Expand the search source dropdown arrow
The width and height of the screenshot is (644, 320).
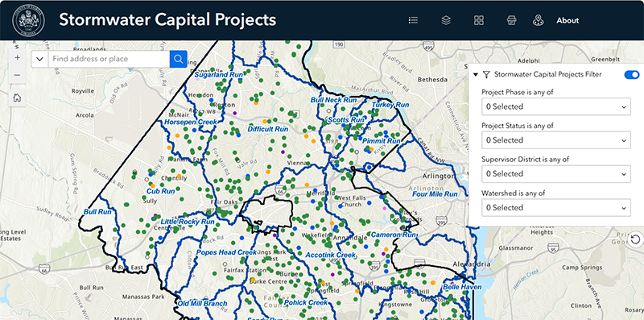pyautogui.click(x=39, y=59)
